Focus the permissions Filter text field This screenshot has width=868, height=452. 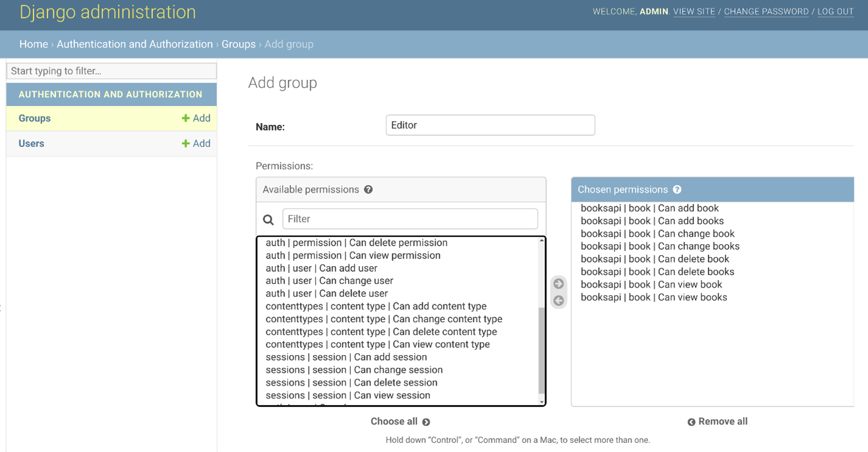click(x=410, y=219)
